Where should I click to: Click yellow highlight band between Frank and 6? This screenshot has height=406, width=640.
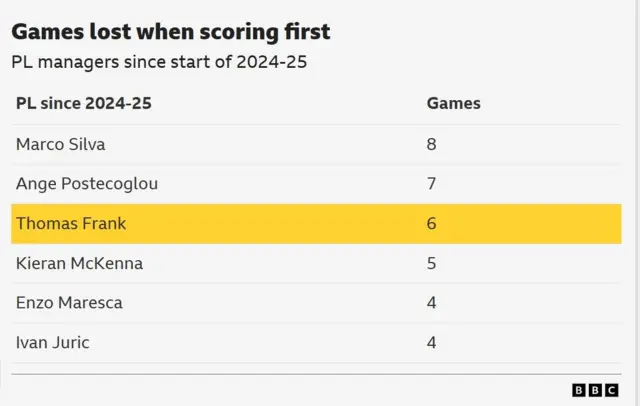tap(280, 224)
